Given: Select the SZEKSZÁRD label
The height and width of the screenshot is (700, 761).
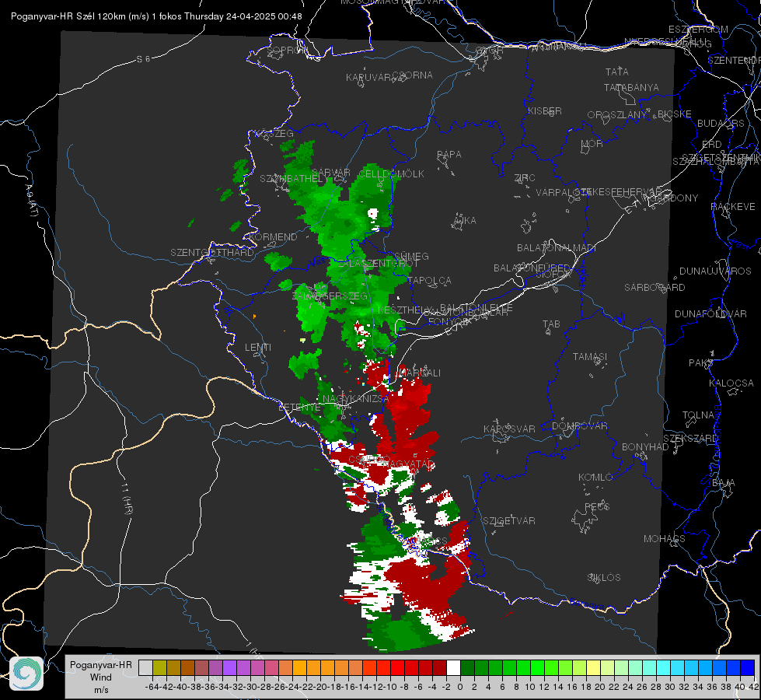Looking at the screenshot, I should pos(690,439).
